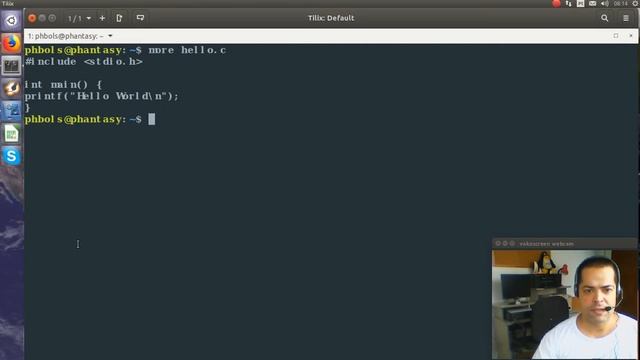Open the 1/1 session switcher dropdown
The image size is (640, 360).
pos(79,18)
